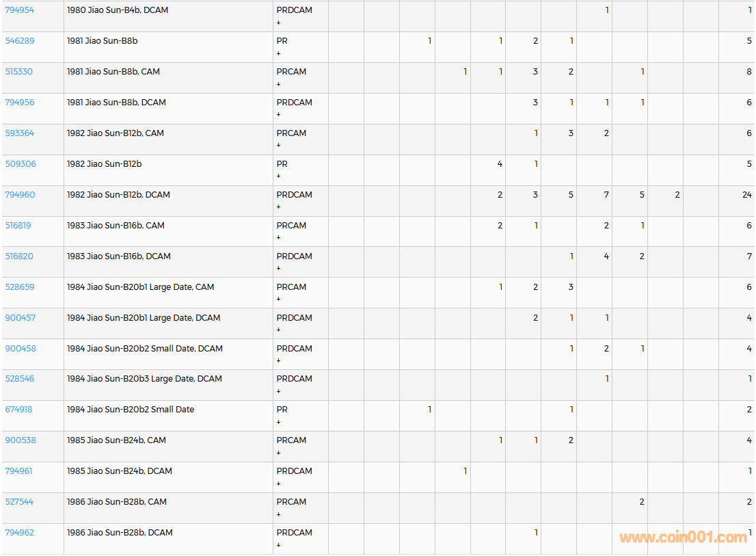Select the 1984 Jiao Sun-B20b1 Large Date, CAM description

[140, 287]
